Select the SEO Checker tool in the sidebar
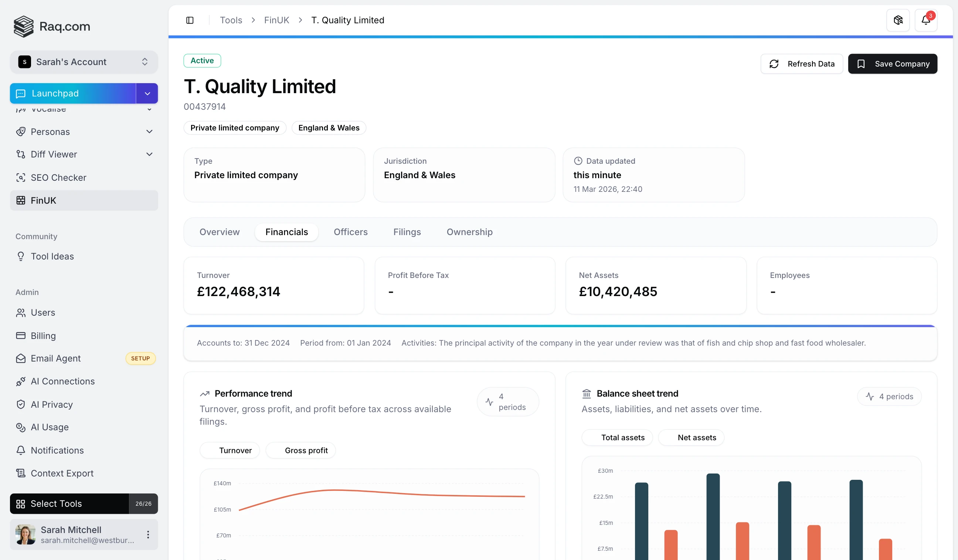The width and height of the screenshot is (958, 560). click(58, 177)
